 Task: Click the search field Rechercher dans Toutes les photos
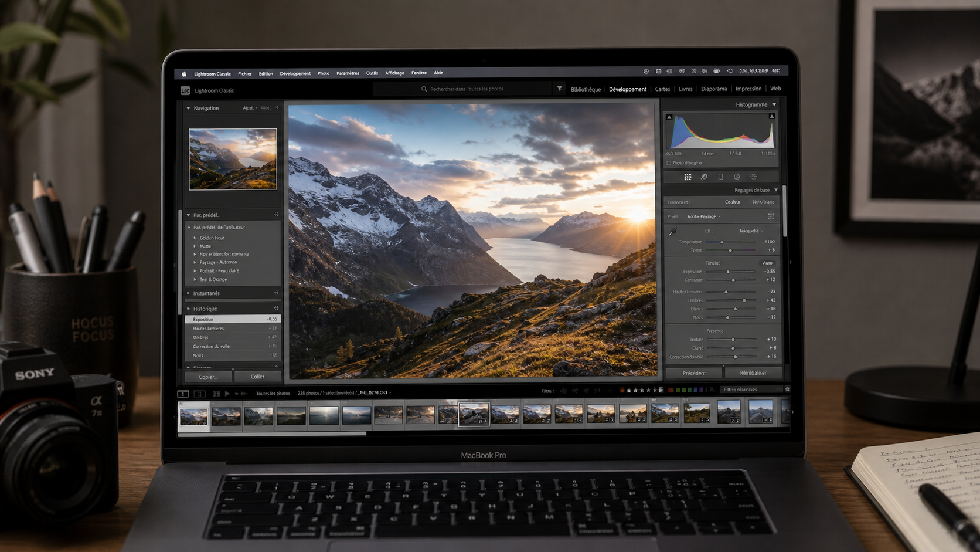(462, 89)
